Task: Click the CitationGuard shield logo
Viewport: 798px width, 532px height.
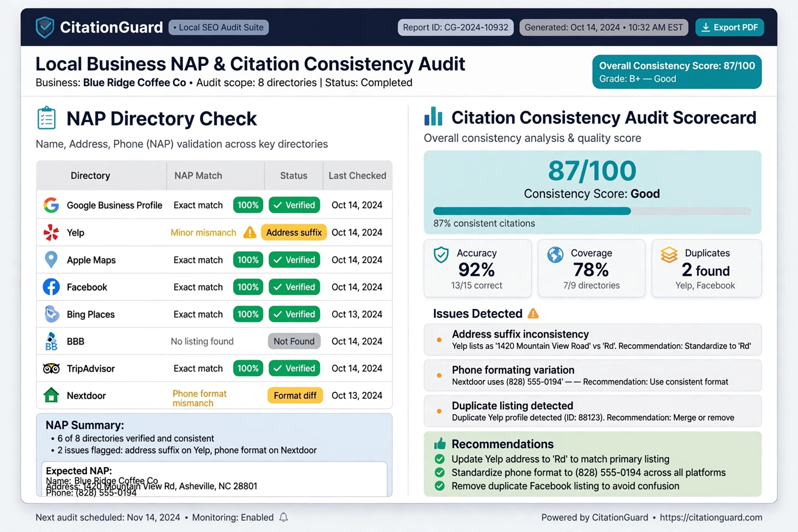Action: point(45,27)
